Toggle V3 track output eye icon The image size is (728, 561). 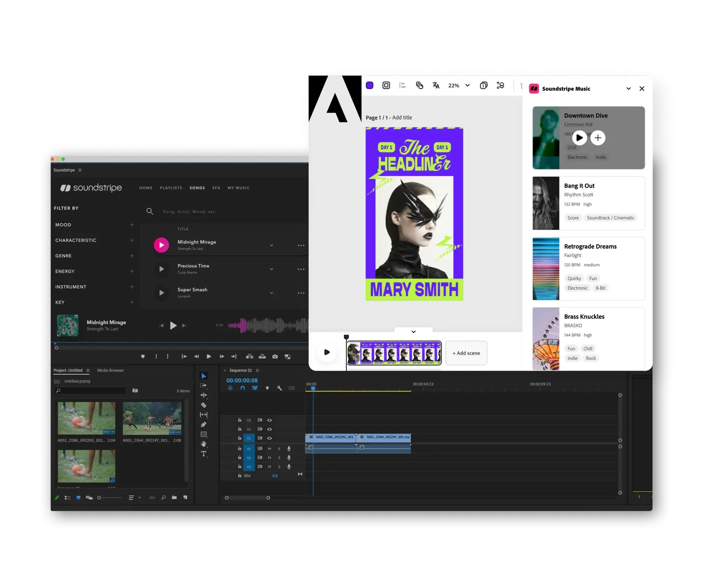click(270, 420)
